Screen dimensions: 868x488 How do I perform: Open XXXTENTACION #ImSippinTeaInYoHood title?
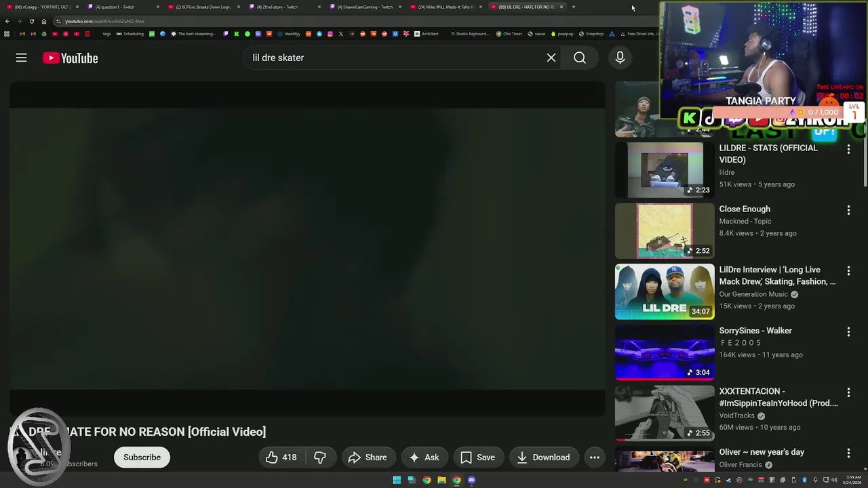[x=778, y=397]
